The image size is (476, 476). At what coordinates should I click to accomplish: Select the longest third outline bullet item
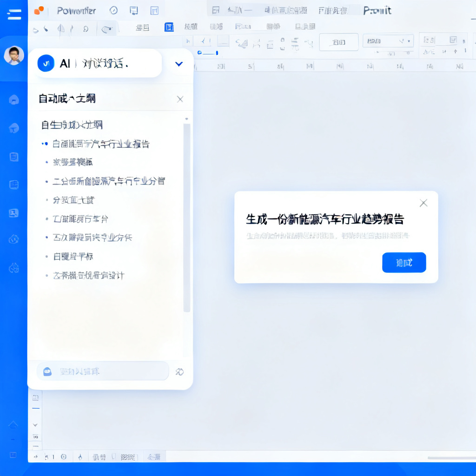click(x=109, y=181)
